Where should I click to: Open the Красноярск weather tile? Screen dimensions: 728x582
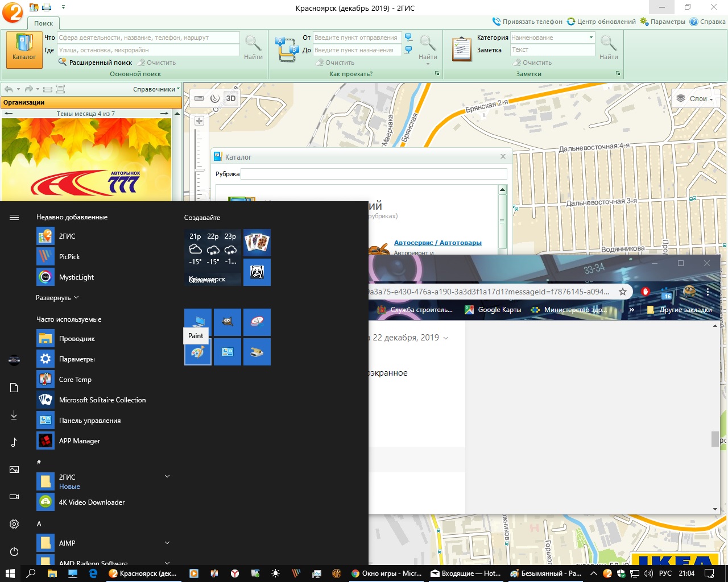(213, 257)
